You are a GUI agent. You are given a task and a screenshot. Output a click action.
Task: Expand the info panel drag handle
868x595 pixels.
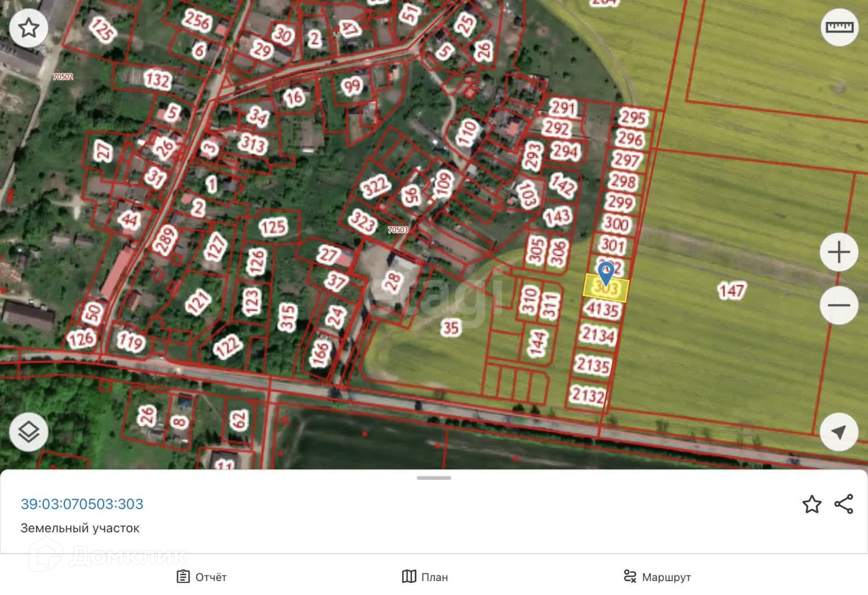(x=434, y=478)
